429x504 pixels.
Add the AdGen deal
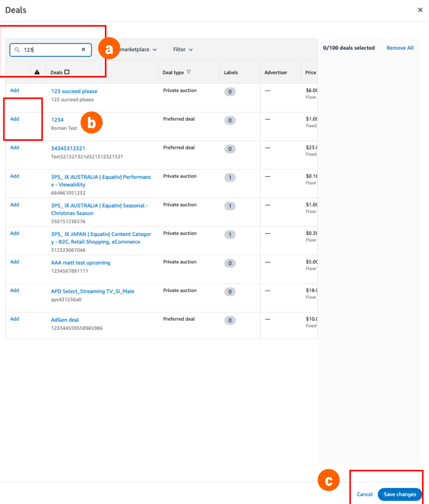(15, 319)
